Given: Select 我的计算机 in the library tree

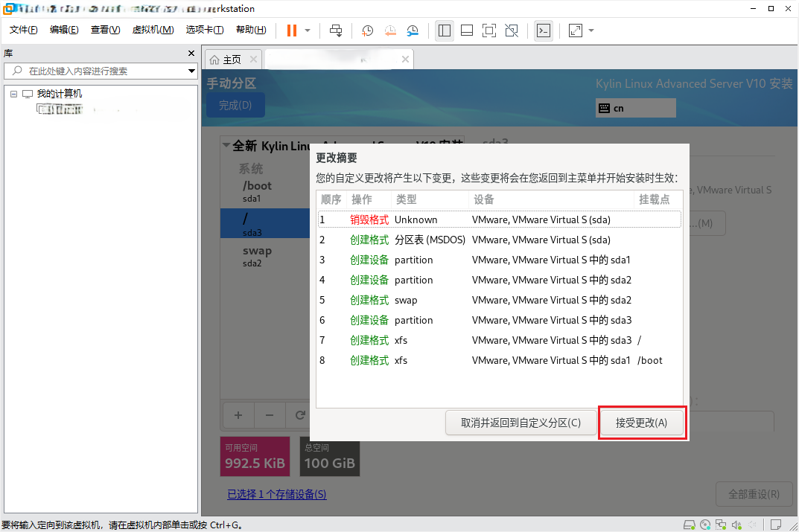Looking at the screenshot, I should (59, 94).
